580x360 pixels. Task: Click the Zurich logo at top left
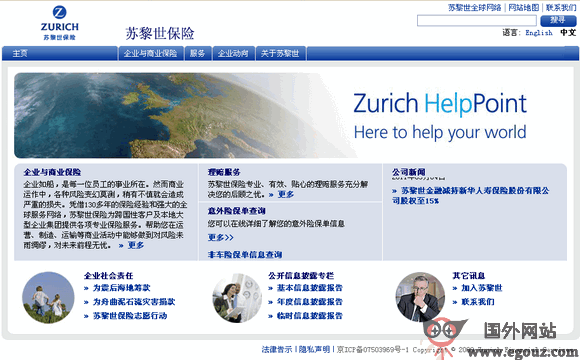pos(59,23)
